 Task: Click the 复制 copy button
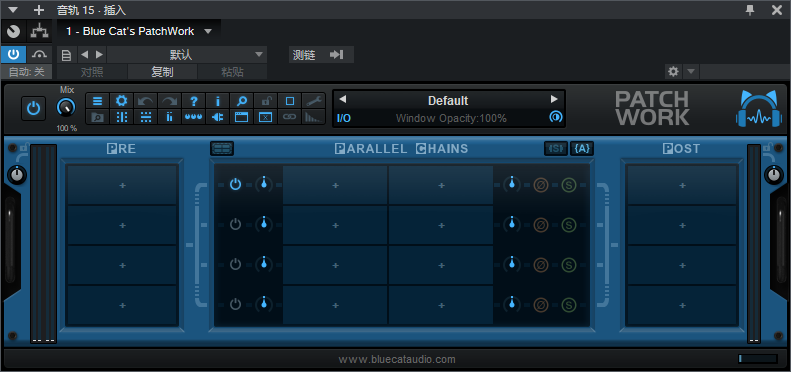[162, 72]
